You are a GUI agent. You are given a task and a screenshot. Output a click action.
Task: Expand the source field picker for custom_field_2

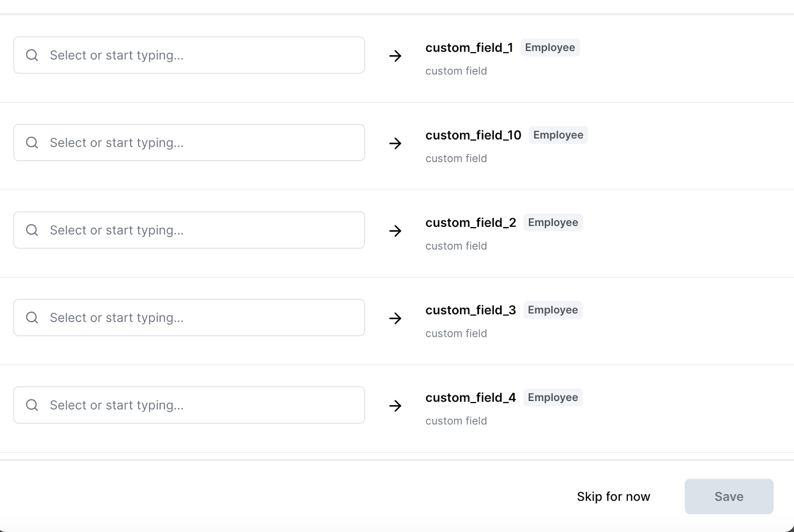point(198,230)
